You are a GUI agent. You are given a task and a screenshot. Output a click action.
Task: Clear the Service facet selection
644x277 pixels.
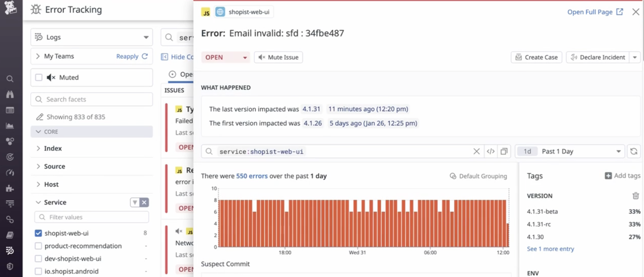144,202
